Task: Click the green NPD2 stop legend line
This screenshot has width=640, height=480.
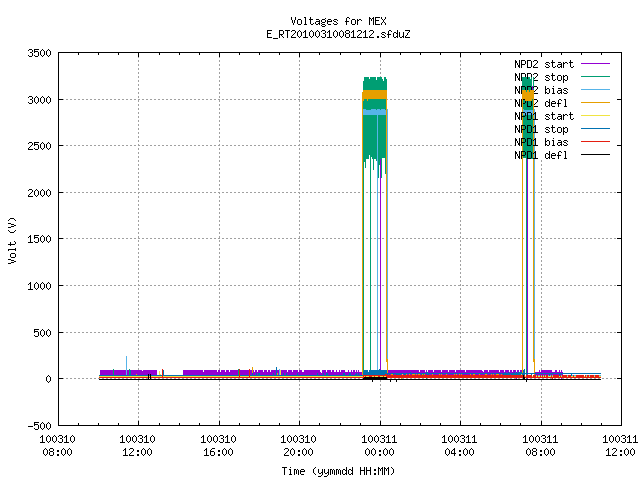Action: pyautogui.click(x=595, y=77)
